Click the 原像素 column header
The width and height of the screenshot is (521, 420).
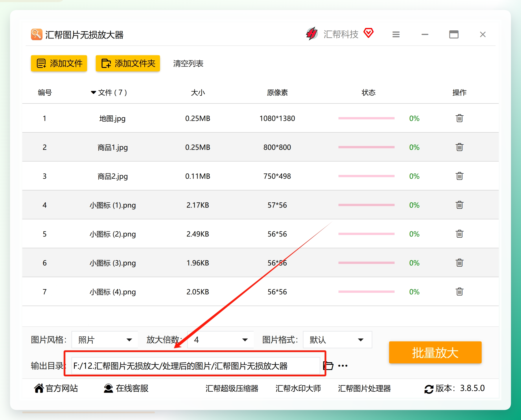(277, 92)
